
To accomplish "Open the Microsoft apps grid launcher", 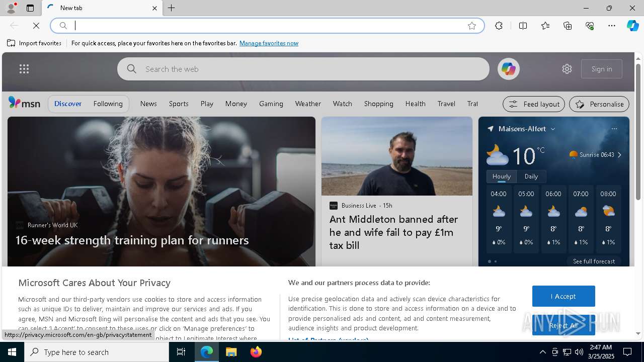I will [x=24, y=69].
